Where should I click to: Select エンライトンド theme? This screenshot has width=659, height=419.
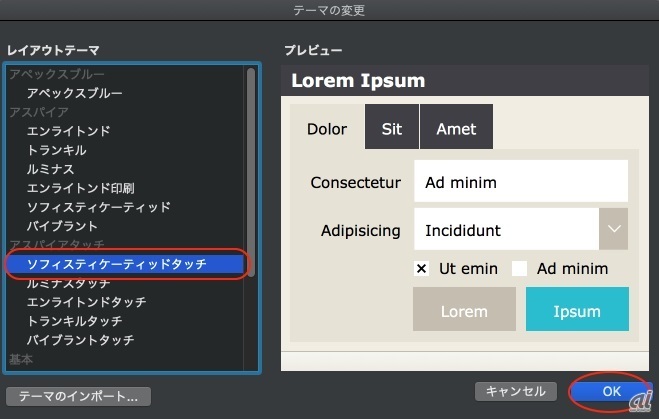pos(69,131)
